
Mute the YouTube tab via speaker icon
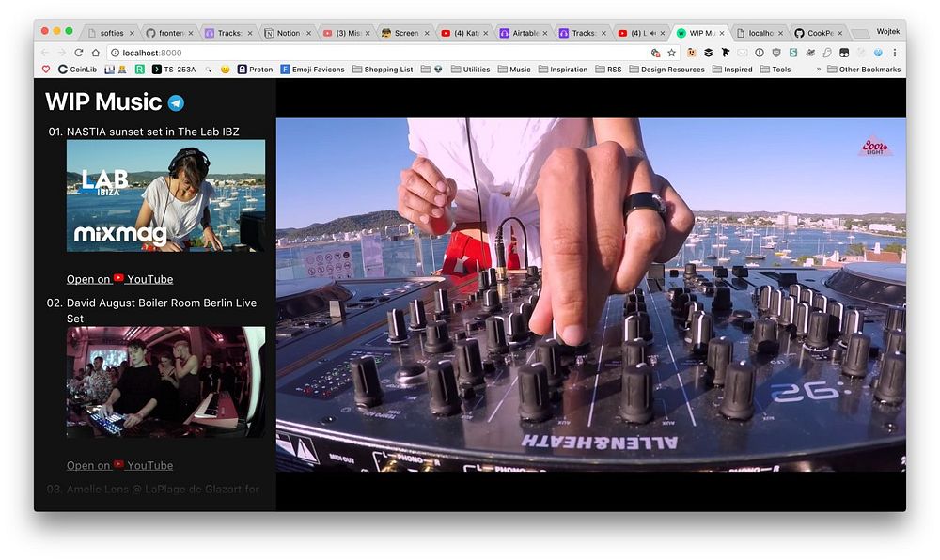pos(652,33)
